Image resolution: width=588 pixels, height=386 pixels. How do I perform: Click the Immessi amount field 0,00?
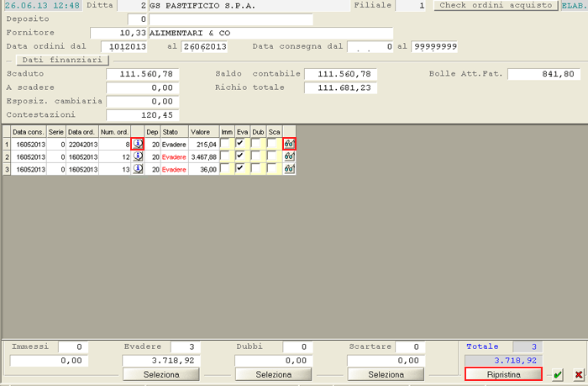[49, 361]
